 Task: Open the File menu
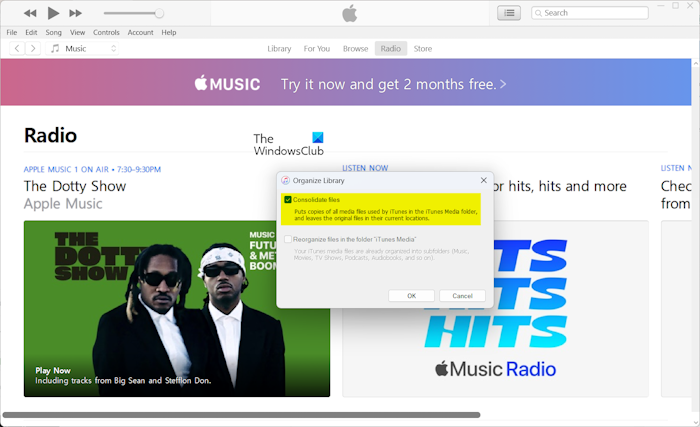(12, 32)
